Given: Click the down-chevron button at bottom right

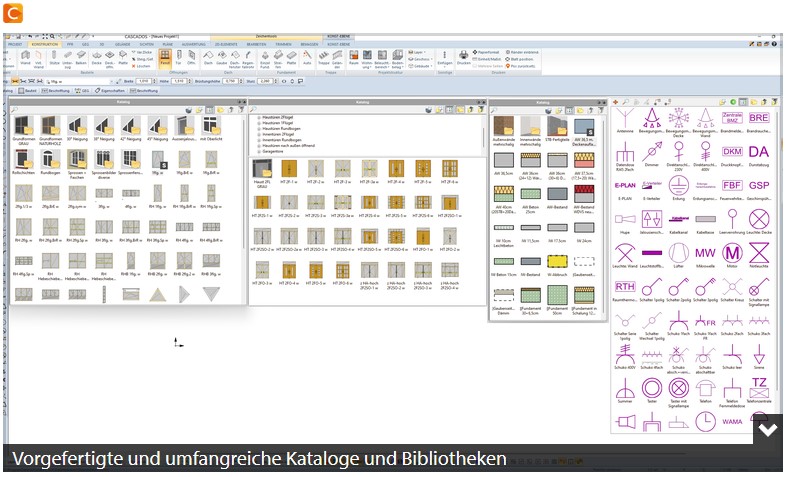Looking at the screenshot, I should 767,429.
